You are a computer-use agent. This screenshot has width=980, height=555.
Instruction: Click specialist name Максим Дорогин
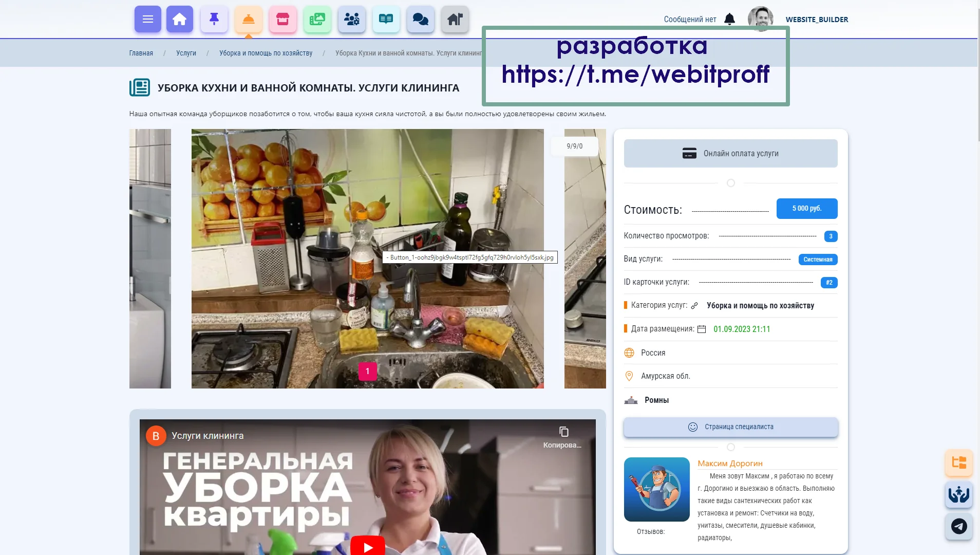[x=730, y=464]
